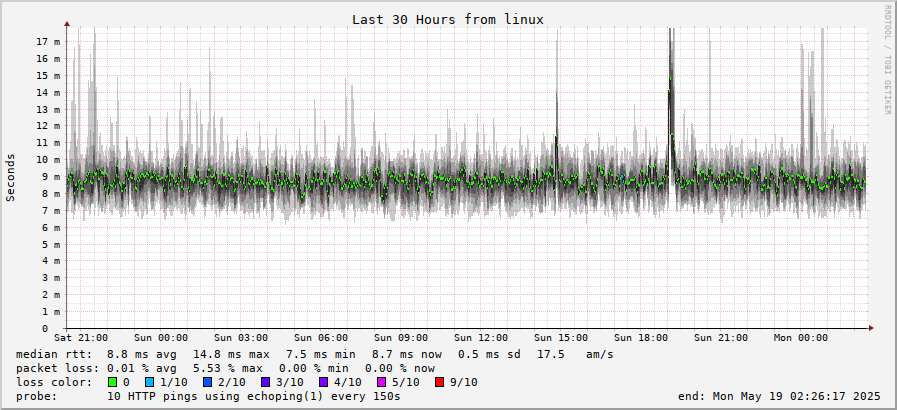897x410 pixels.
Task: Click the '8 m' y-axis tick label
Action: click(x=51, y=193)
